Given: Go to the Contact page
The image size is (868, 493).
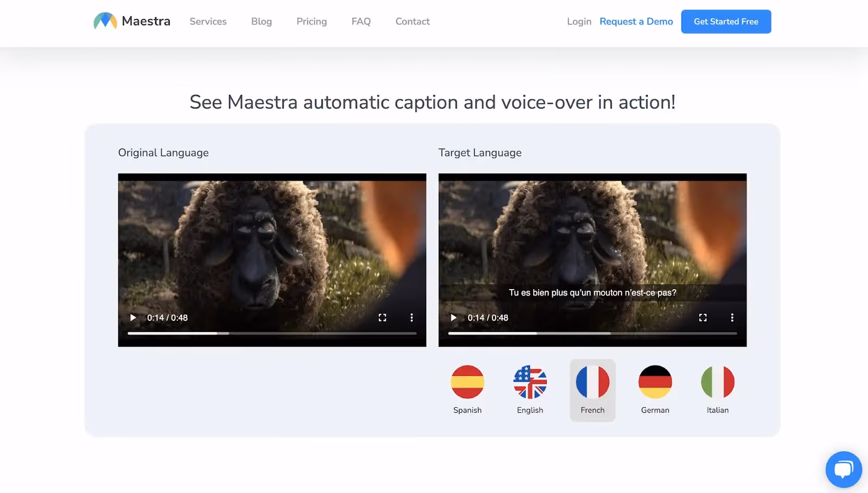Looking at the screenshot, I should (x=413, y=22).
